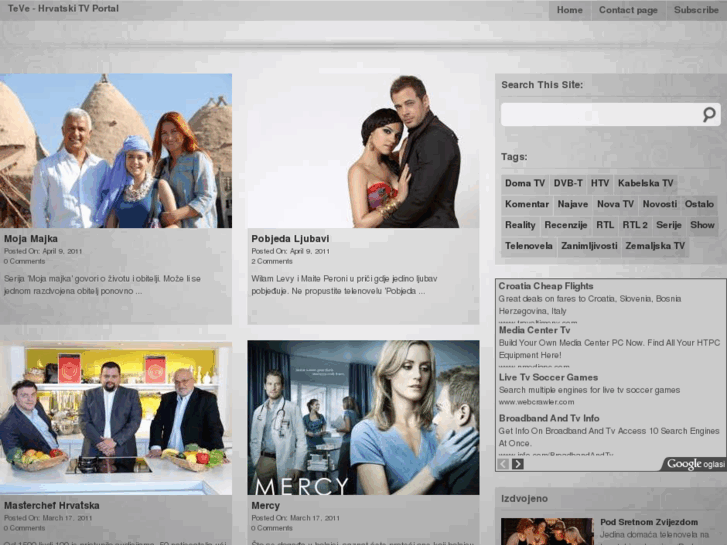Click the Tags: heading
The height and width of the screenshot is (545, 727).
514,157
